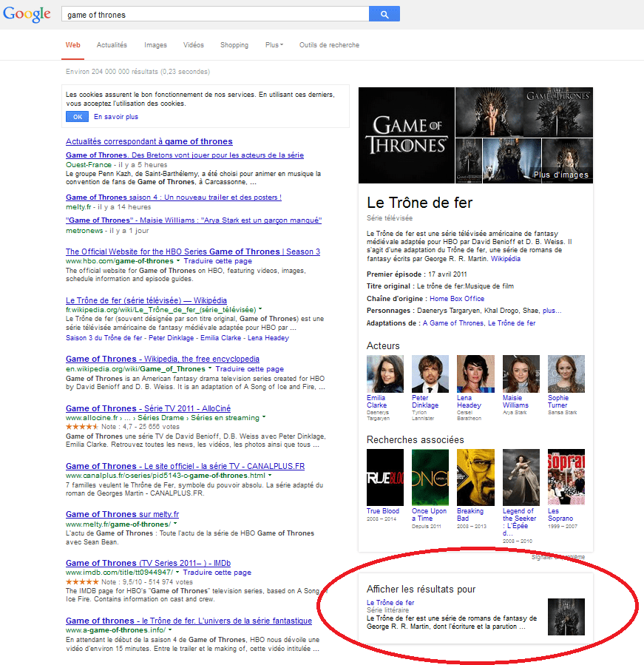The height and width of the screenshot is (665, 644).
Task: Switch to the Actualités tab
Action: 112,45
